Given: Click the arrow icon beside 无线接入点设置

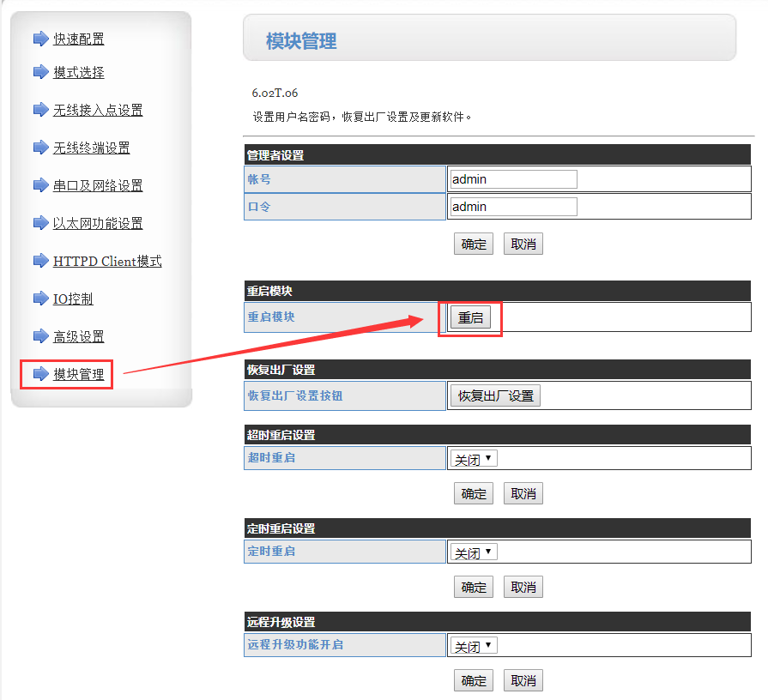Looking at the screenshot, I should tap(40, 110).
